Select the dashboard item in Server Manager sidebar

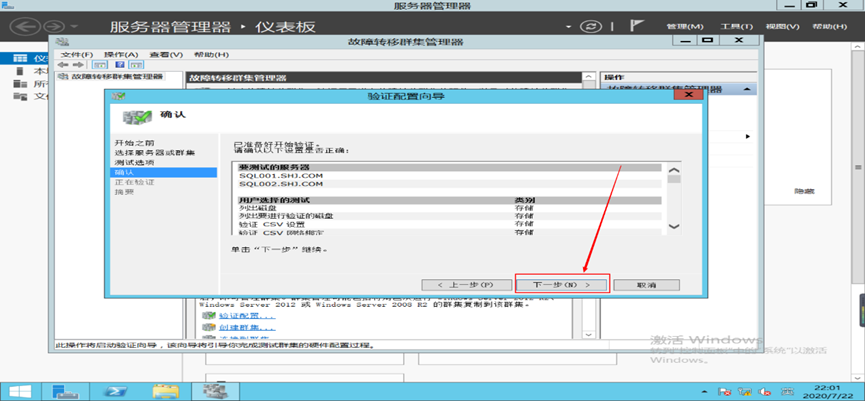coord(24,58)
